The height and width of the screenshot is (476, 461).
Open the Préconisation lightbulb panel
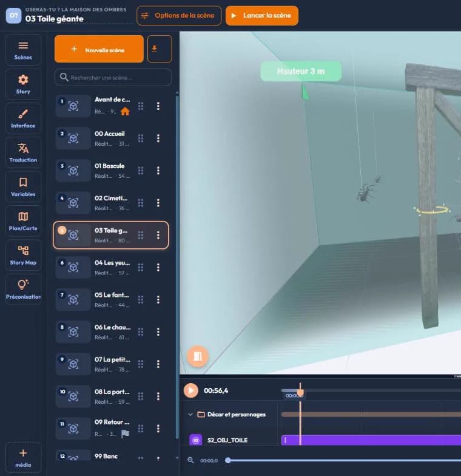coord(23,290)
